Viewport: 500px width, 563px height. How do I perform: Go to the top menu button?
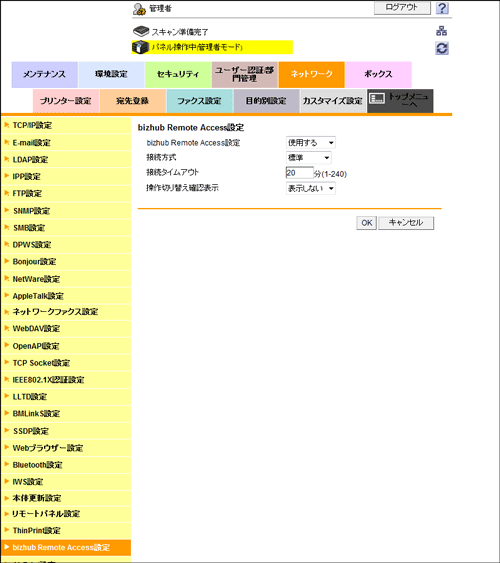pos(400,101)
